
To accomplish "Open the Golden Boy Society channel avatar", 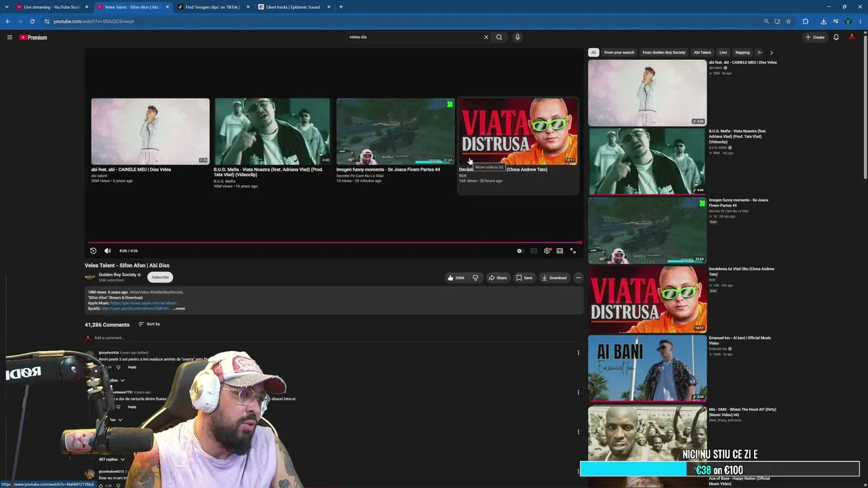I will (90, 277).
